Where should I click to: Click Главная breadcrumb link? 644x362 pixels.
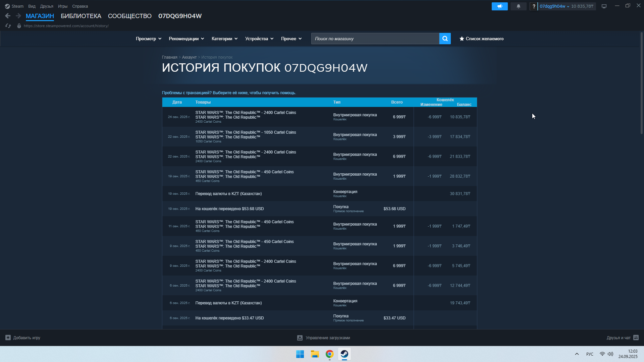point(169,57)
